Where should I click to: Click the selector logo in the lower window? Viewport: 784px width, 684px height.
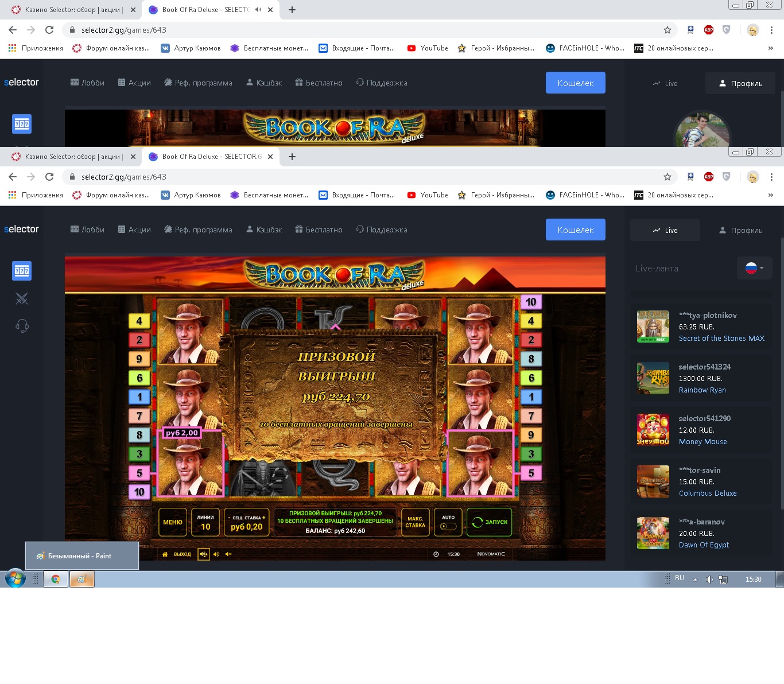pyautogui.click(x=21, y=229)
